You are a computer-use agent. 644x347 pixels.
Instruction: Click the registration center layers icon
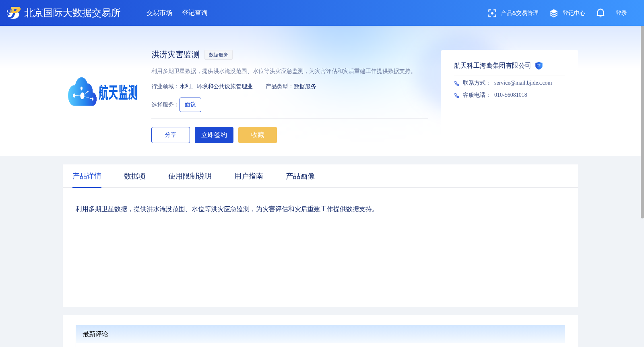coord(554,13)
